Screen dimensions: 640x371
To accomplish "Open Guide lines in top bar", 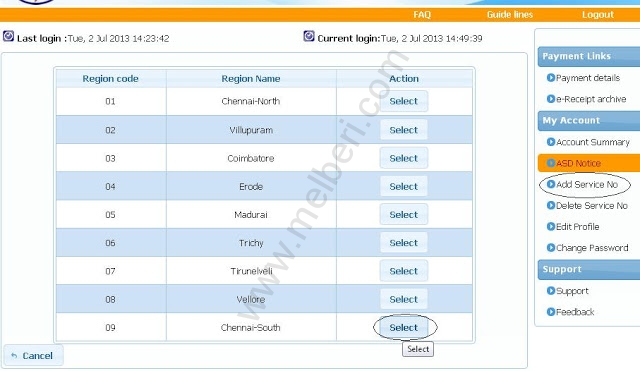I will pyautogui.click(x=510, y=15).
